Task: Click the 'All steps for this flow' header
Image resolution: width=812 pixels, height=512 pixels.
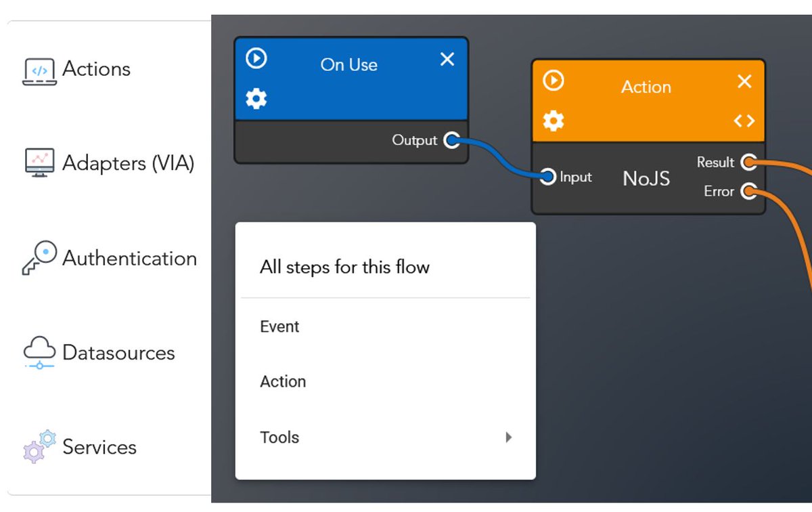Action: [x=344, y=267]
